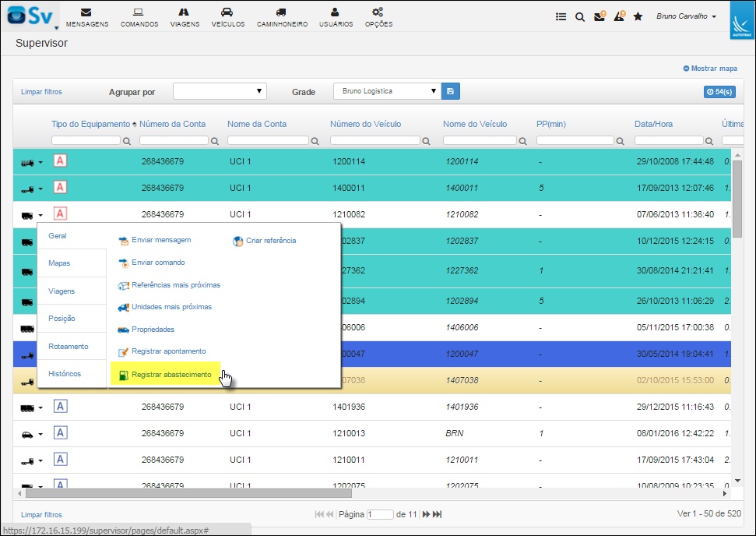
Task: Open the Grade Bruno Logística dropdown
Action: point(387,91)
